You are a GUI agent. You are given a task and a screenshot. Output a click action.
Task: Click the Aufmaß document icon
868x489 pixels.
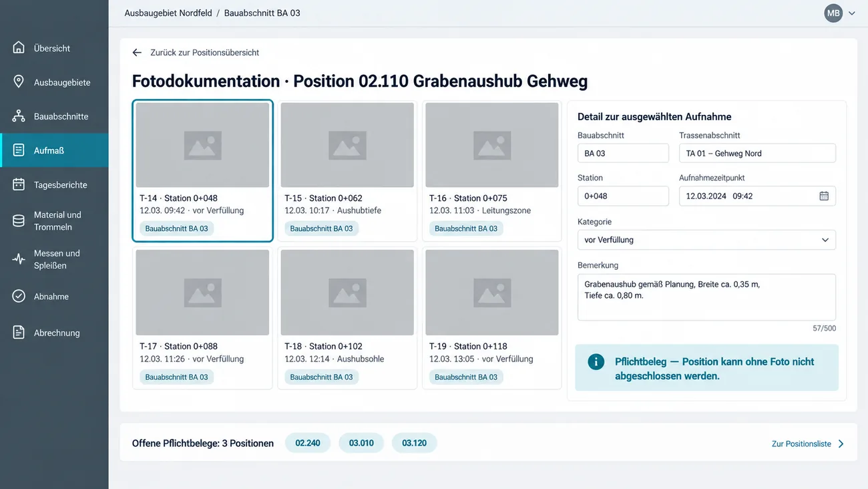click(19, 150)
